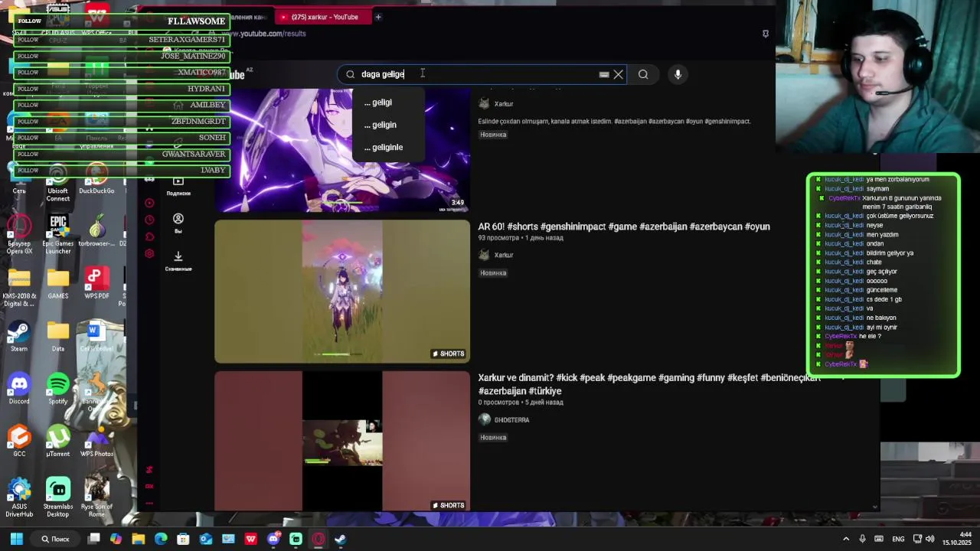
Task: Click the taskbar Поиск search box
Action: tap(55, 539)
